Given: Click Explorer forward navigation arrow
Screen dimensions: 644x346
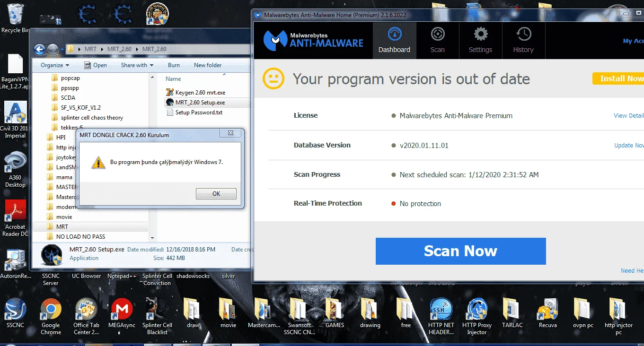Looking at the screenshot, I should click(53, 49).
